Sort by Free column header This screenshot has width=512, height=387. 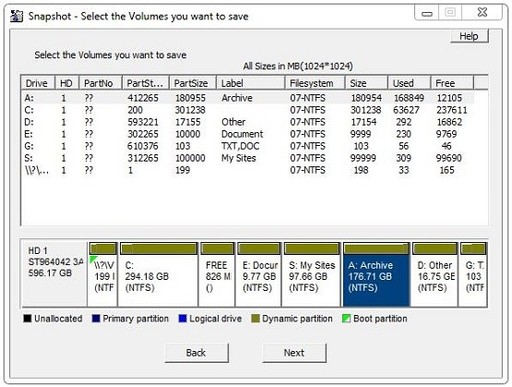tap(452, 83)
